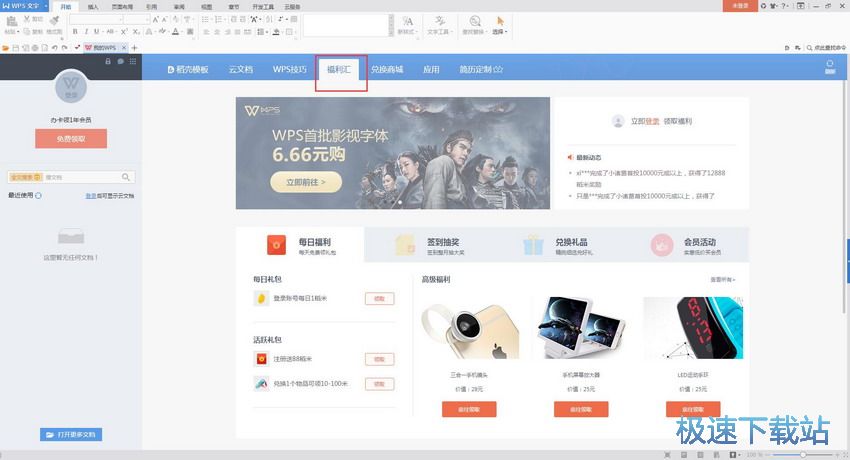Screen dimensions: 850x460
Task: Open the New Style (新样式) dropdown
Action: (407, 32)
